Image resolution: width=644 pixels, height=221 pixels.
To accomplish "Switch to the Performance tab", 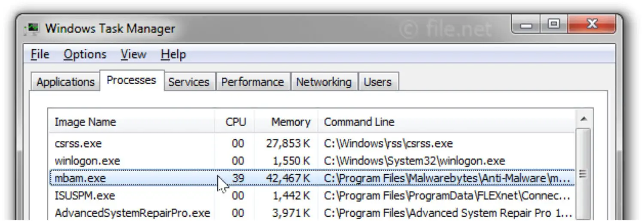I will point(252,82).
